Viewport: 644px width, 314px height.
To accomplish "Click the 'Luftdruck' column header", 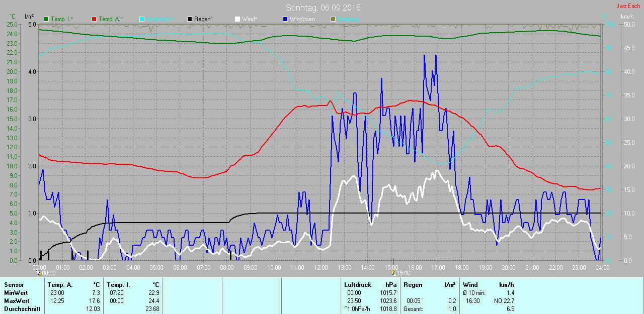I will coord(357,285).
